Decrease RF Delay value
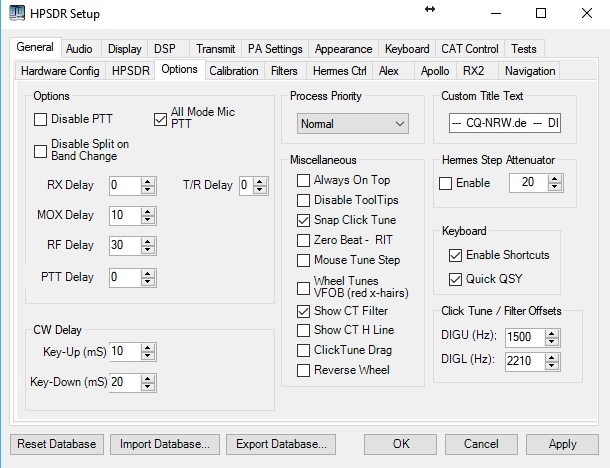The image size is (610, 468). 147,249
